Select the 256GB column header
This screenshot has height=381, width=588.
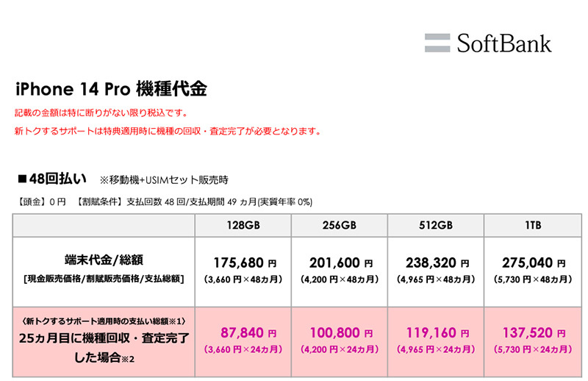click(x=340, y=226)
